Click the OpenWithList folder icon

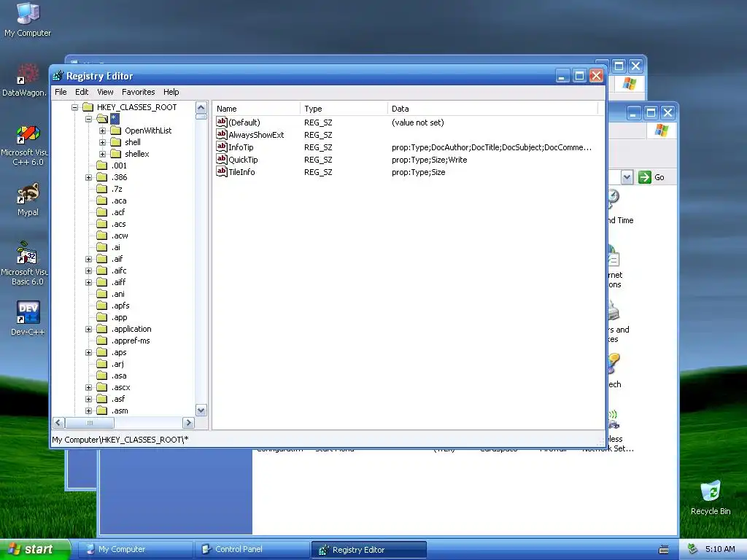tap(116, 130)
